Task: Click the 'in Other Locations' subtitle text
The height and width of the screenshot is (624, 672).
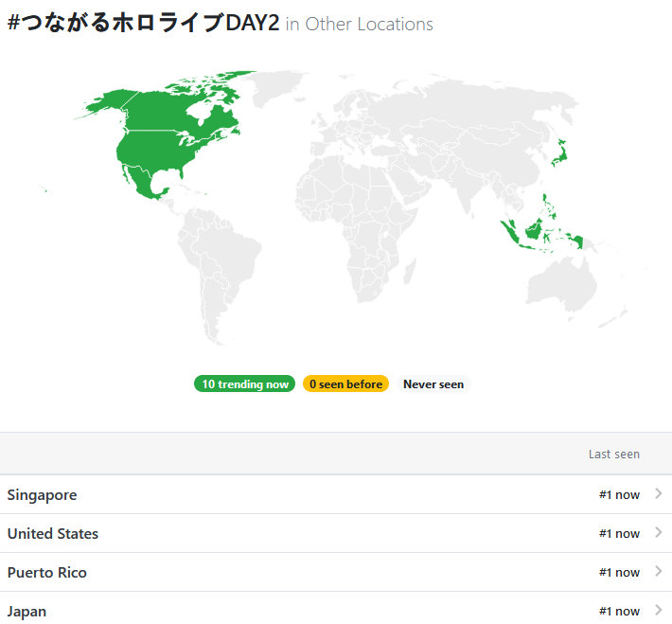Action: click(359, 25)
